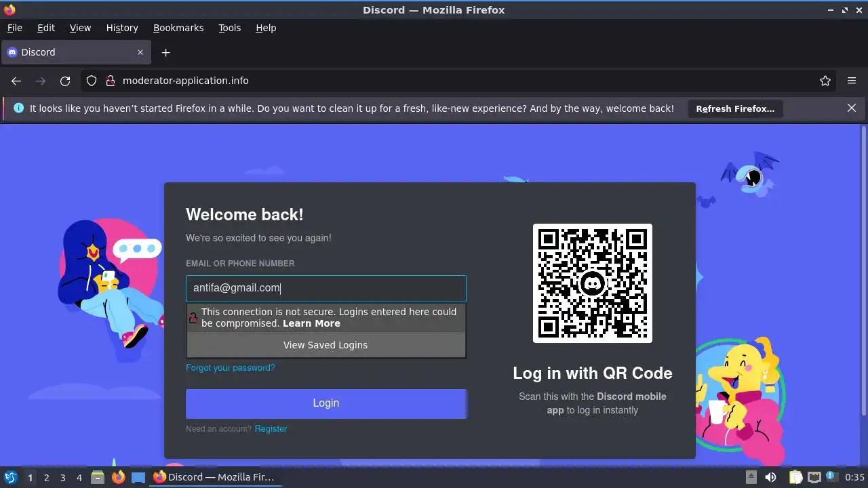
Task: Open the Edit menu
Action: pos(46,28)
